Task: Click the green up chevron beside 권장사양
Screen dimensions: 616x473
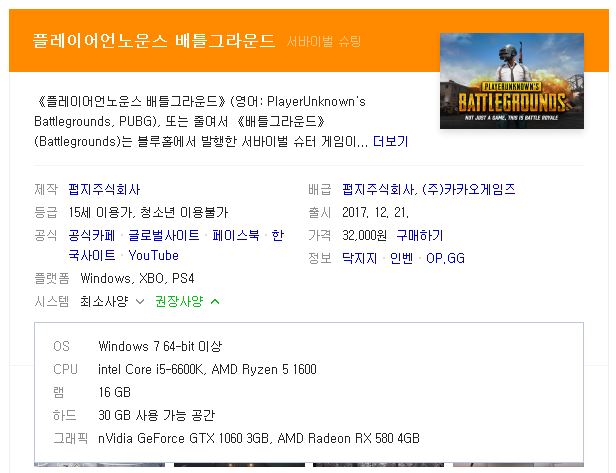Action: coord(215,302)
